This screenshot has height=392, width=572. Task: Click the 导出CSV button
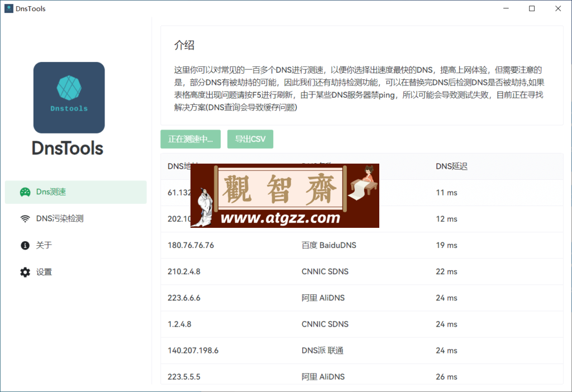coord(250,139)
